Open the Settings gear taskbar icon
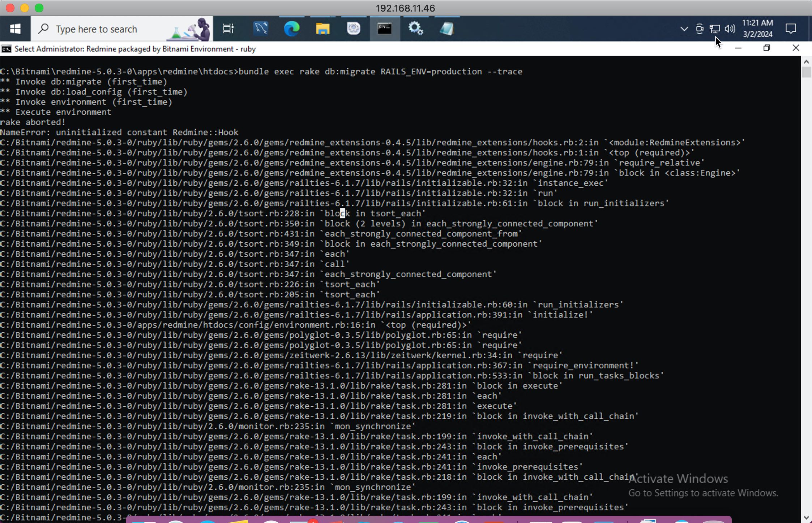 pyautogui.click(x=416, y=29)
